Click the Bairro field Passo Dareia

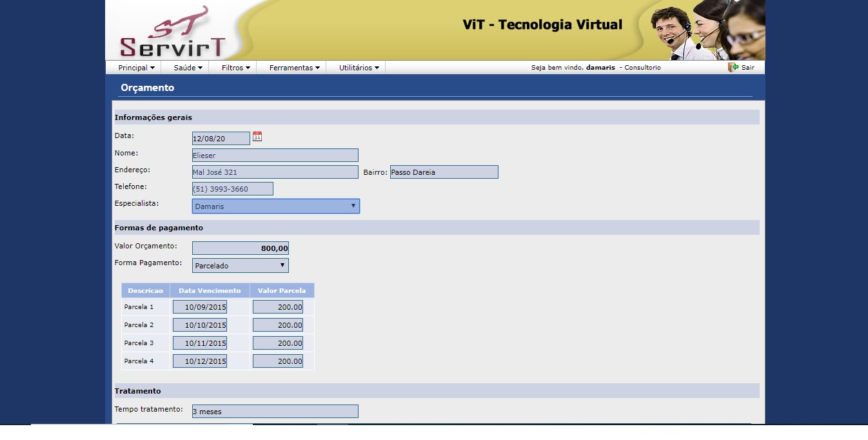tap(444, 172)
